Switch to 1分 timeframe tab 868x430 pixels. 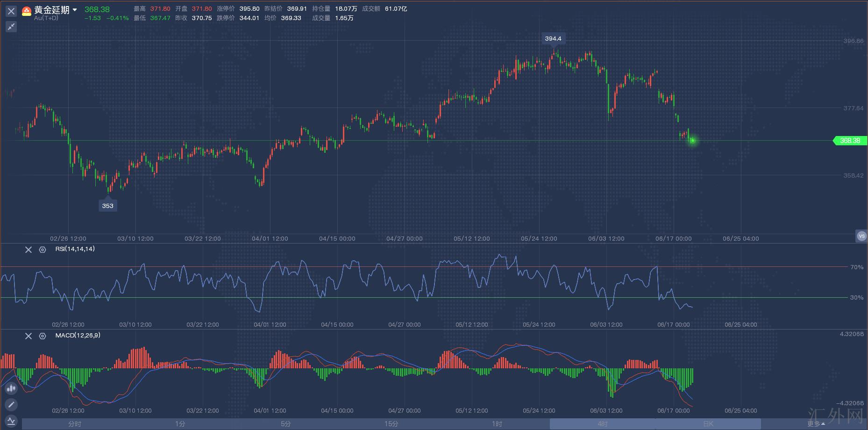[x=180, y=424]
